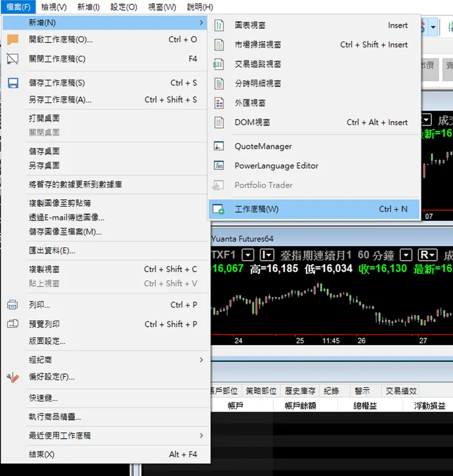
Task: Click the open workspace folder icon
Action: click(13, 40)
